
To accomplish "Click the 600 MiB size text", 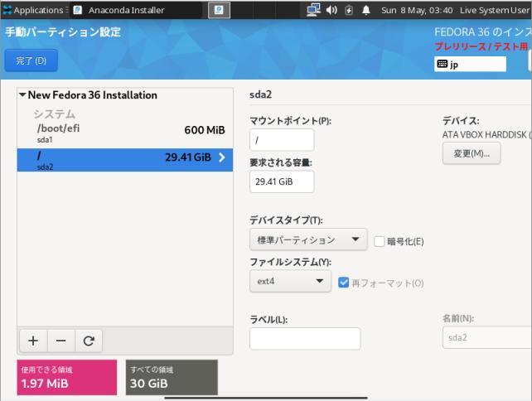I will [x=205, y=130].
